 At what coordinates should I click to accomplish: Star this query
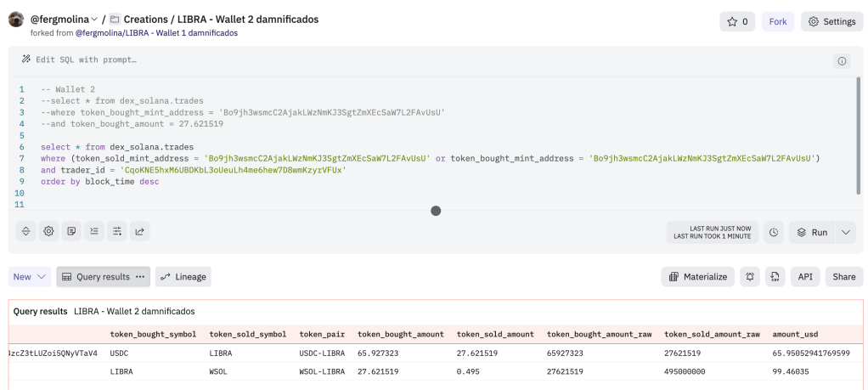[737, 21]
